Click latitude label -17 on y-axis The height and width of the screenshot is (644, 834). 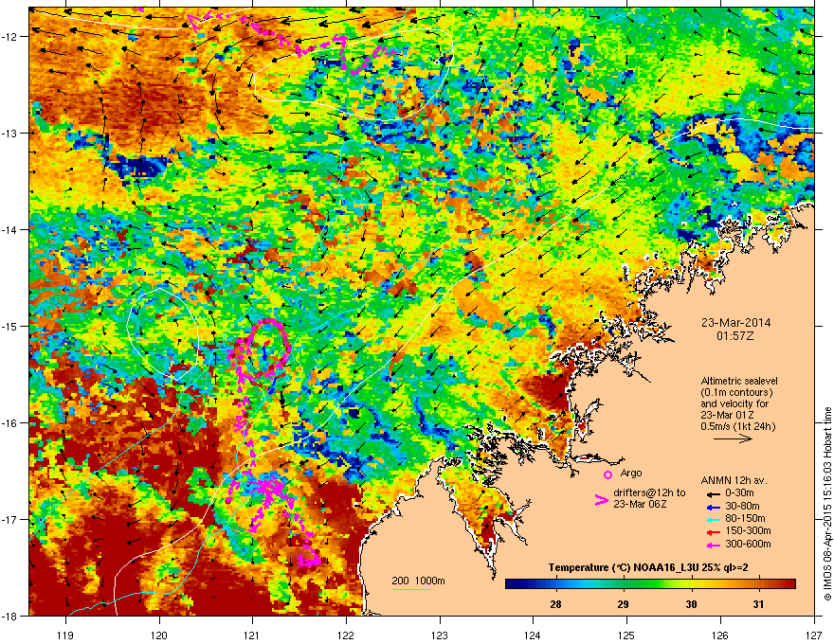[x=9, y=520]
